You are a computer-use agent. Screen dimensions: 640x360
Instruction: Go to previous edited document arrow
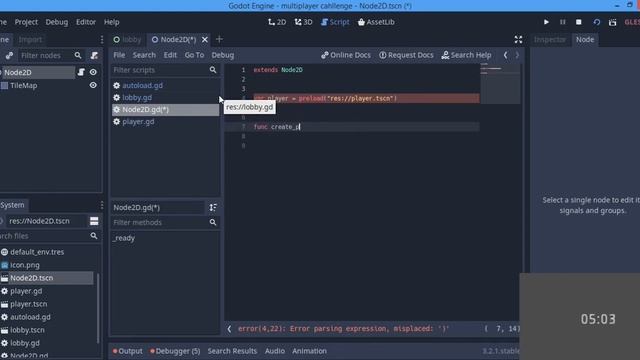coord(505,55)
